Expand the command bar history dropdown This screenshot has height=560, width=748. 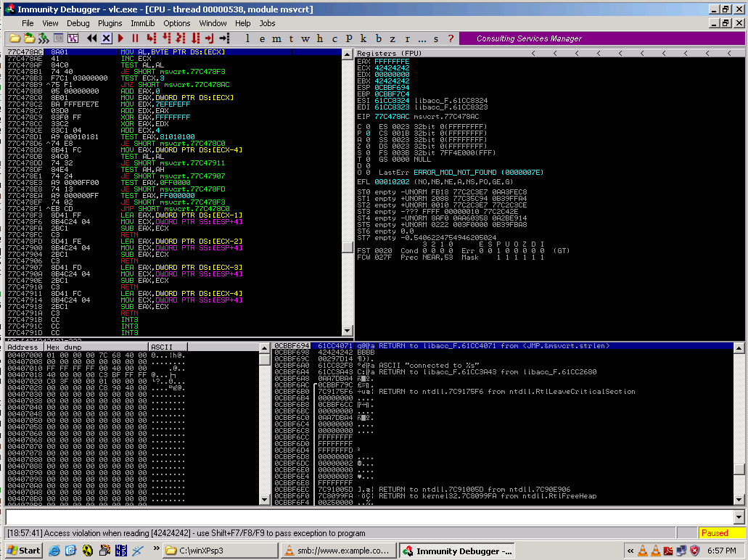[739, 517]
